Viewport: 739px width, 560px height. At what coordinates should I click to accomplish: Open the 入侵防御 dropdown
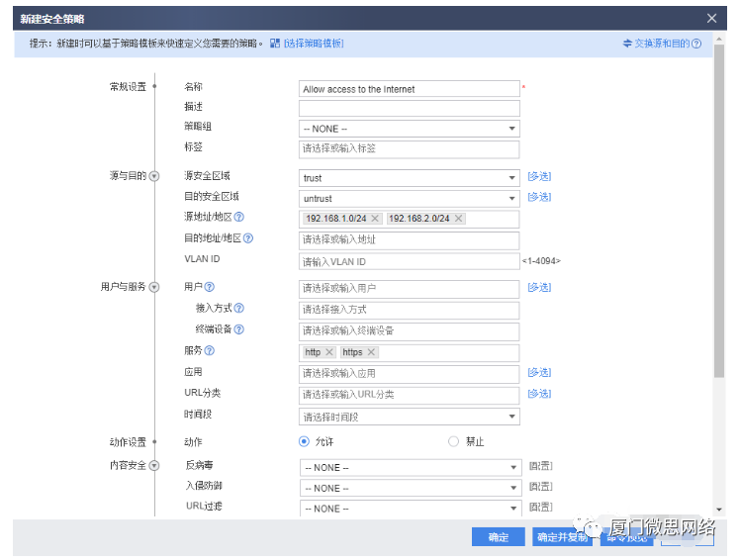click(411, 488)
